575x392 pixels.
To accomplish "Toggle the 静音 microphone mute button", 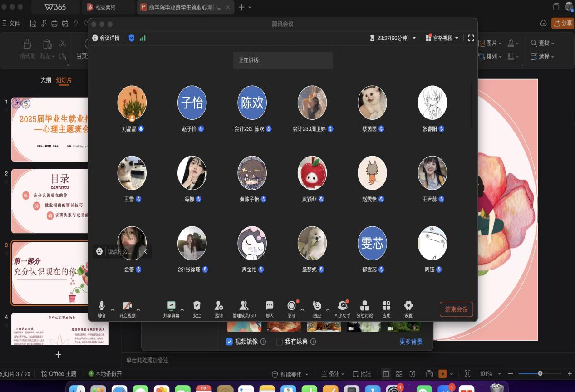I will (x=102, y=306).
